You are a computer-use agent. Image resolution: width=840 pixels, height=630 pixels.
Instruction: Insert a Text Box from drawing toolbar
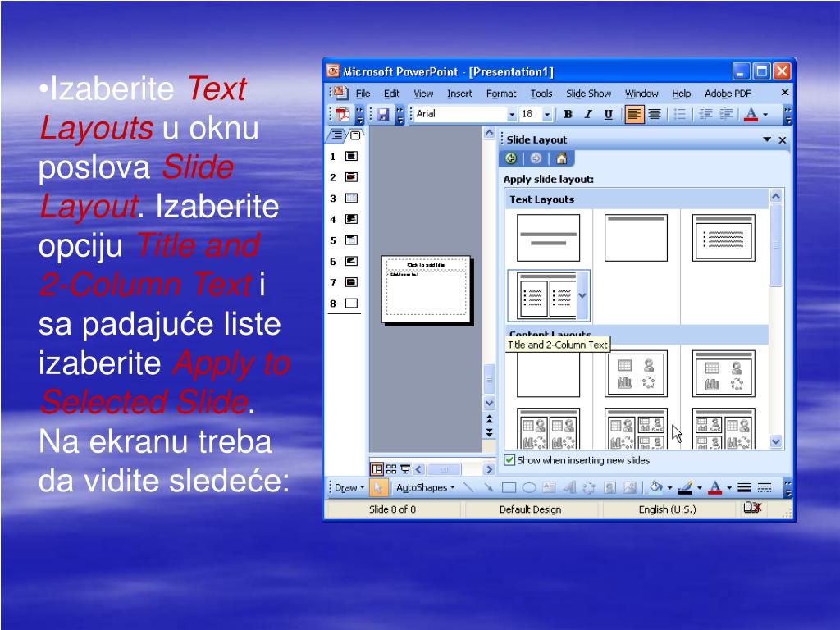(x=549, y=487)
